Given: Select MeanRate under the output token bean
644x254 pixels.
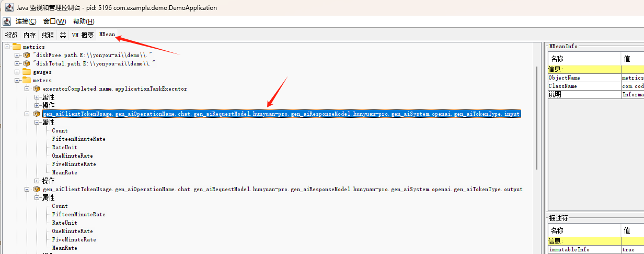Looking at the screenshot, I should [x=65, y=248].
